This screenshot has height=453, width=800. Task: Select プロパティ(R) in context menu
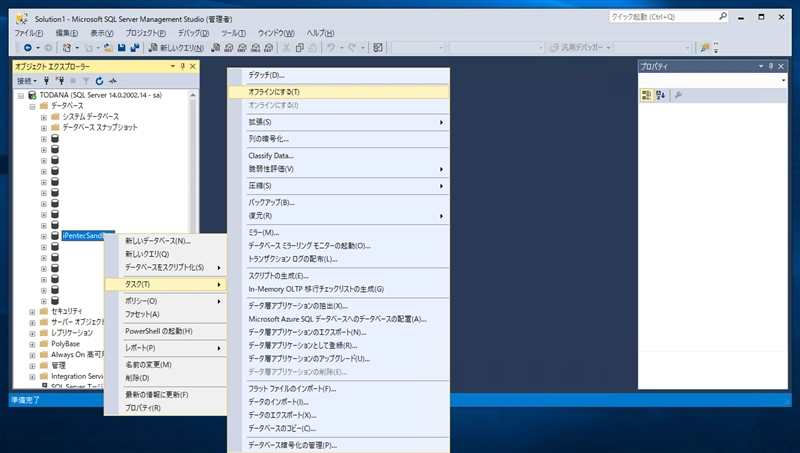(166, 408)
